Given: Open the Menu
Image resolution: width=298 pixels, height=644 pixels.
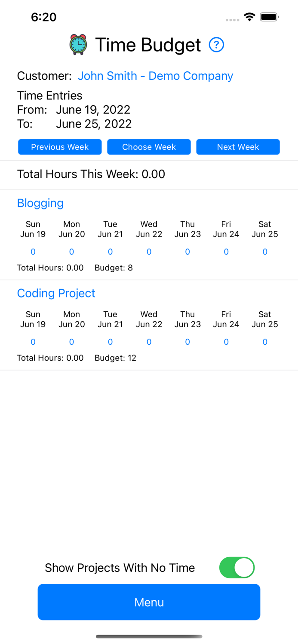Looking at the screenshot, I should [149, 602].
